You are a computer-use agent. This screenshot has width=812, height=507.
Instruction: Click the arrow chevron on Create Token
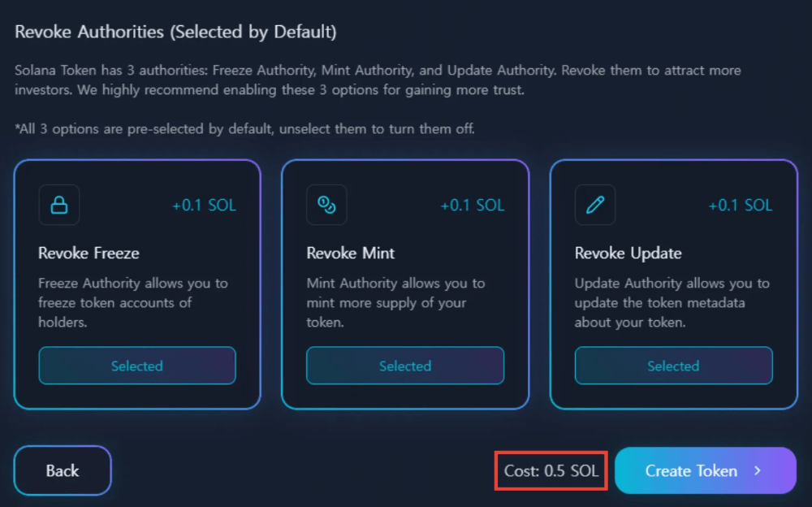click(x=758, y=470)
